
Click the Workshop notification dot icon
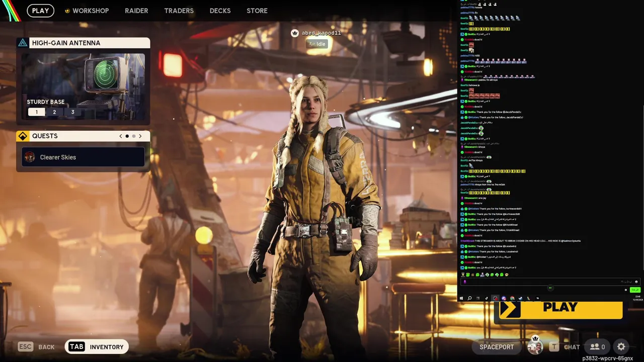click(67, 11)
